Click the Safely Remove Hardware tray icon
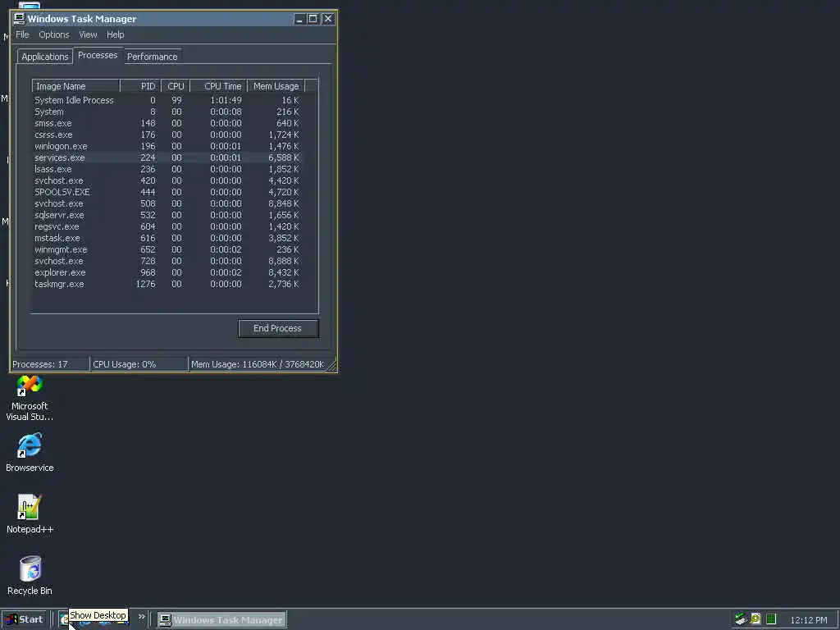840x630 pixels. [741, 619]
